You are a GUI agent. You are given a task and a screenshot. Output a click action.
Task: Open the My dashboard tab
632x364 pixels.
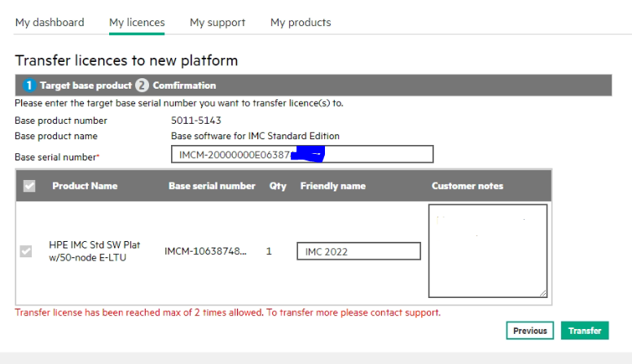coord(50,23)
